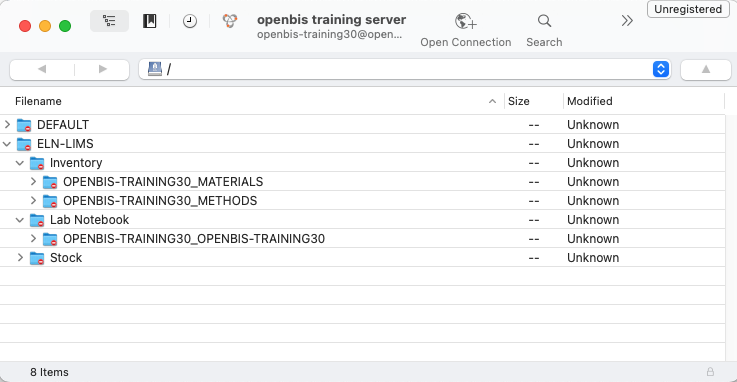Select the Stock row name
The image size is (737, 382).
pos(66,257)
